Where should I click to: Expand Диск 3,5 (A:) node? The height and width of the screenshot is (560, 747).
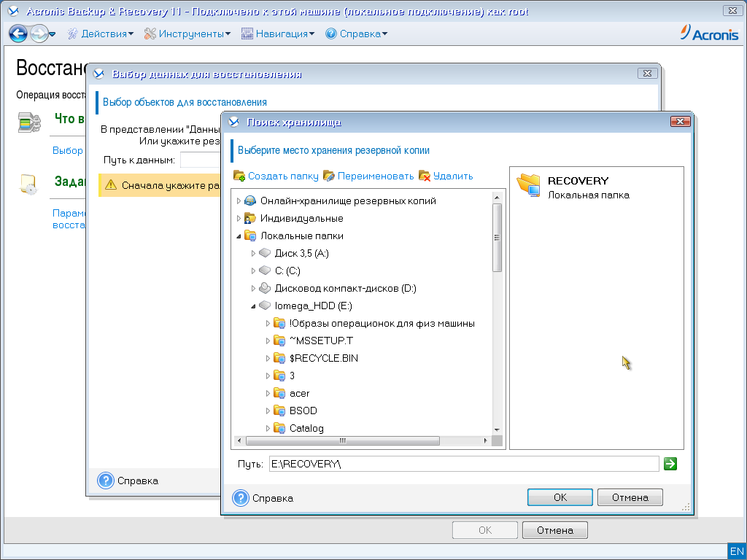(253, 254)
